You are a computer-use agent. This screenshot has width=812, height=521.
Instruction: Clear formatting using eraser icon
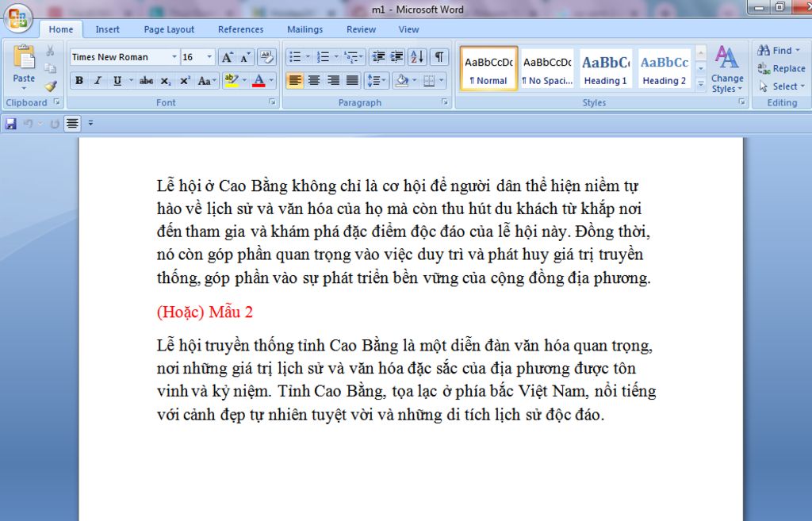[x=266, y=57]
